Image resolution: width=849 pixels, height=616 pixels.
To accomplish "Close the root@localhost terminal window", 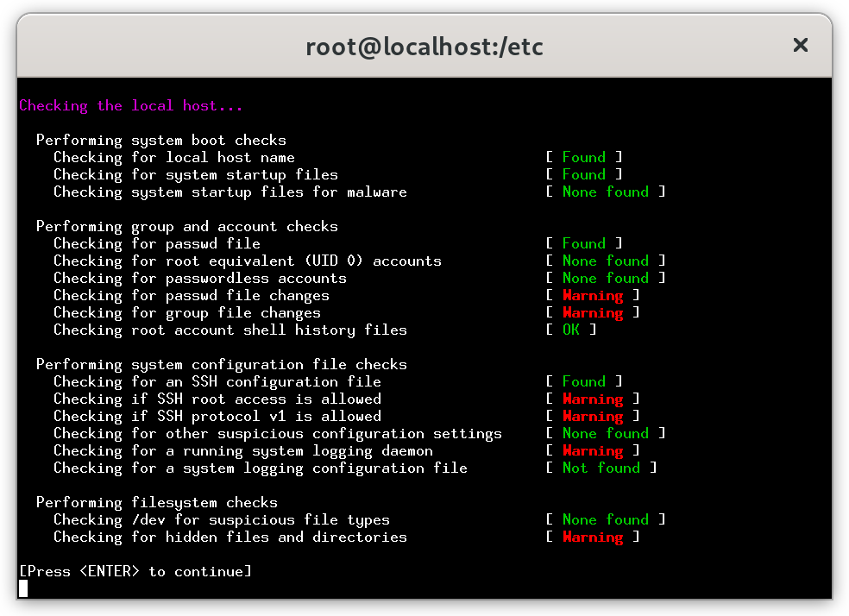I will 801,45.
